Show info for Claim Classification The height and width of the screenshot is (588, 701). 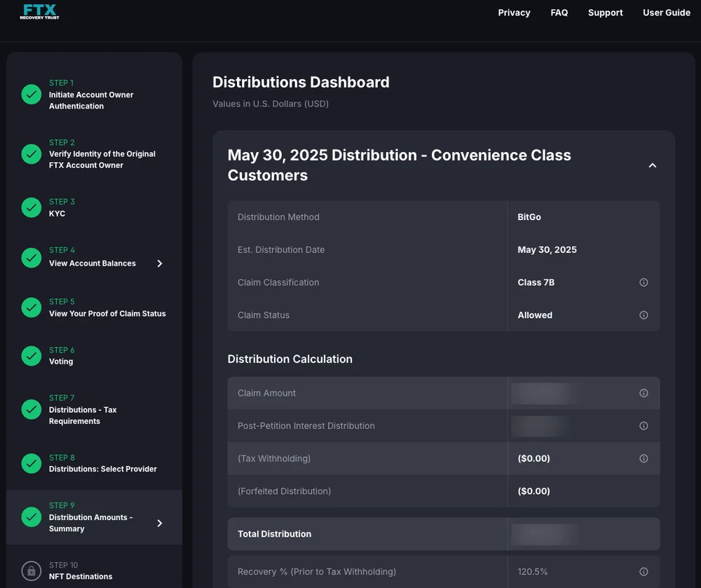point(644,282)
